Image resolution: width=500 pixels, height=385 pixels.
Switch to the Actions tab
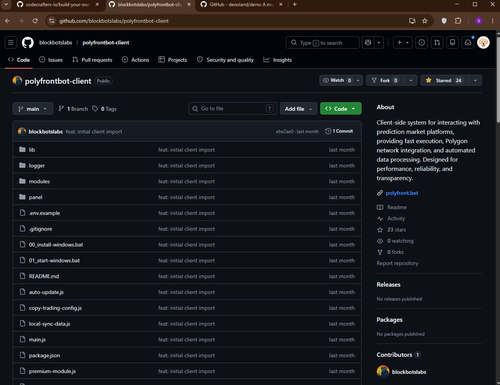tap(136, 60)
